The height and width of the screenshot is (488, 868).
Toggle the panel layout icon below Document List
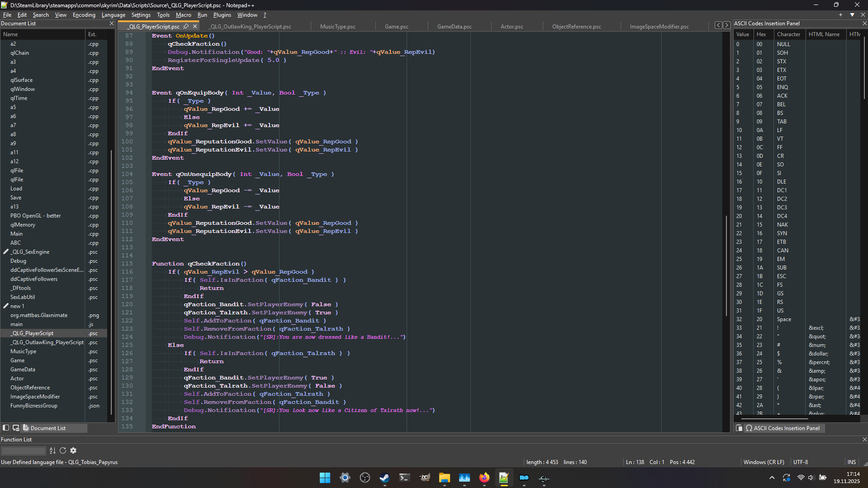(6, 428)
